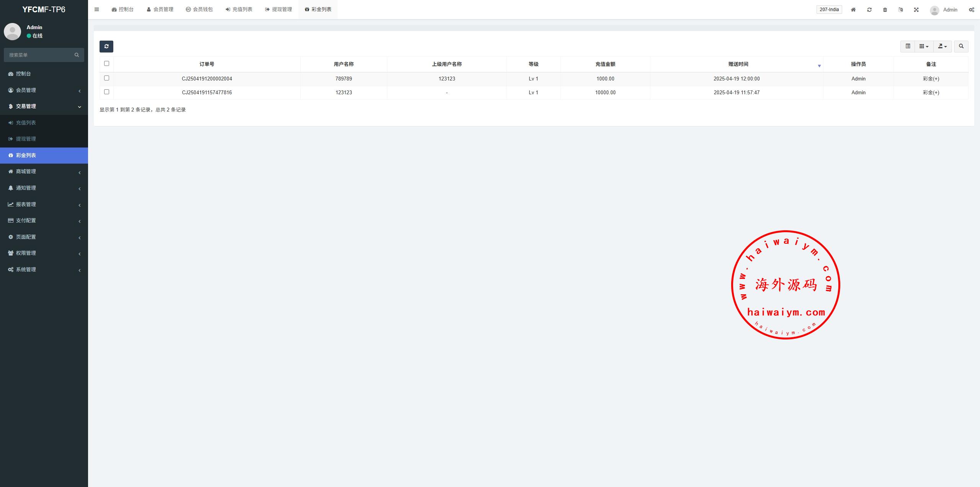Check the row for order CJ2504191200002004

coord(106,78)
